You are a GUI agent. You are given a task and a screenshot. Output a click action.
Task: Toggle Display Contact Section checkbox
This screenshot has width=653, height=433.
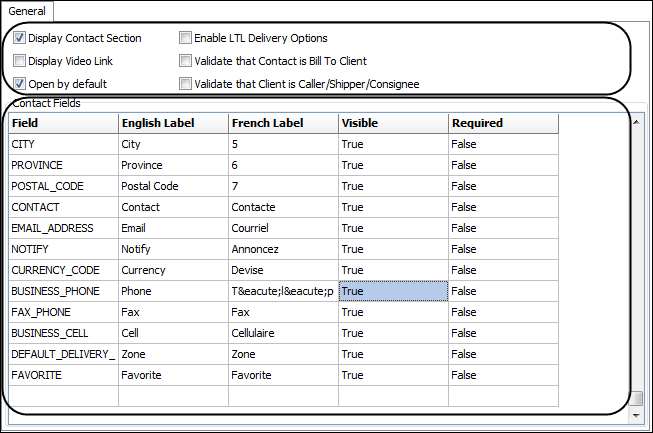(x=20, y=39)
